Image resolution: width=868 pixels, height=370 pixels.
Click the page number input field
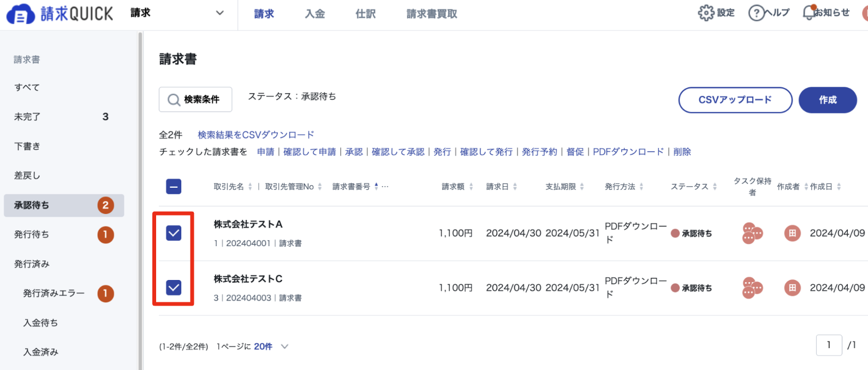click(x=829, y=345)
